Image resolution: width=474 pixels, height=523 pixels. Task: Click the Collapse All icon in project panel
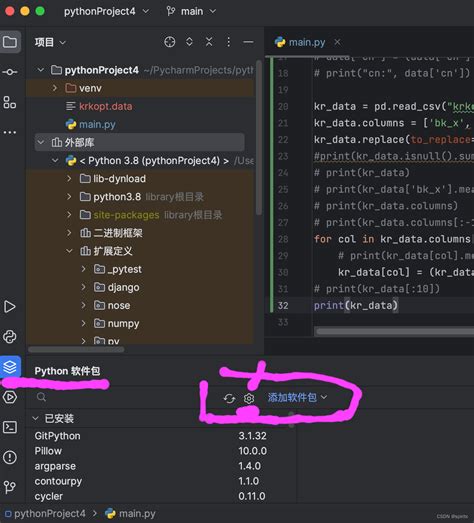tap(209, 42)
